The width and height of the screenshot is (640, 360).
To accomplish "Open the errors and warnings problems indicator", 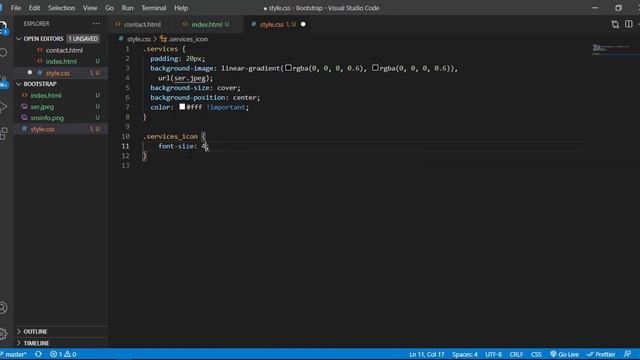I will click(x=63, y=354).
